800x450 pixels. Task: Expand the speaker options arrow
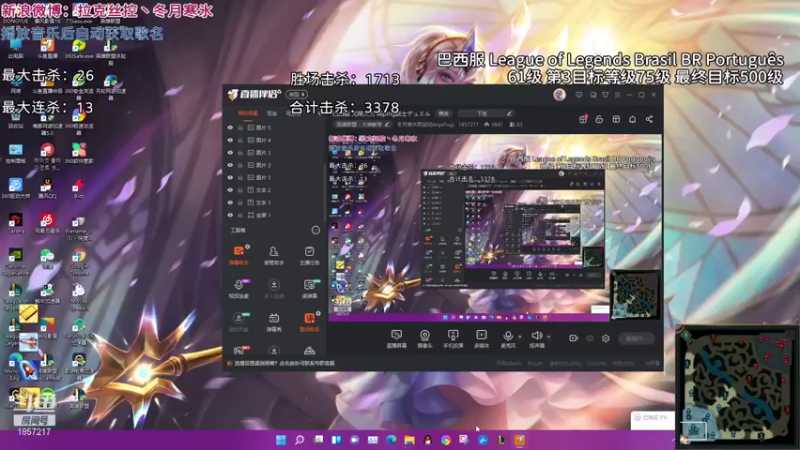tap(548, 337)
